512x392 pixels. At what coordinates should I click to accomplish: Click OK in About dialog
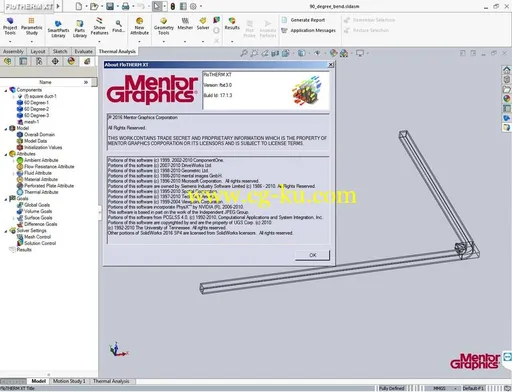312,255
